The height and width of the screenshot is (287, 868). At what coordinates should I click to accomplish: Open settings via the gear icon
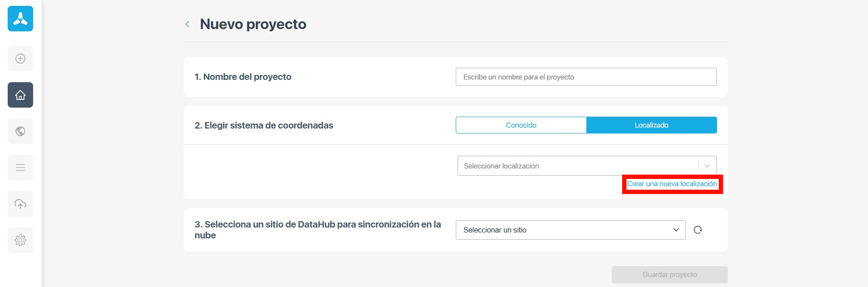point(20,240)
